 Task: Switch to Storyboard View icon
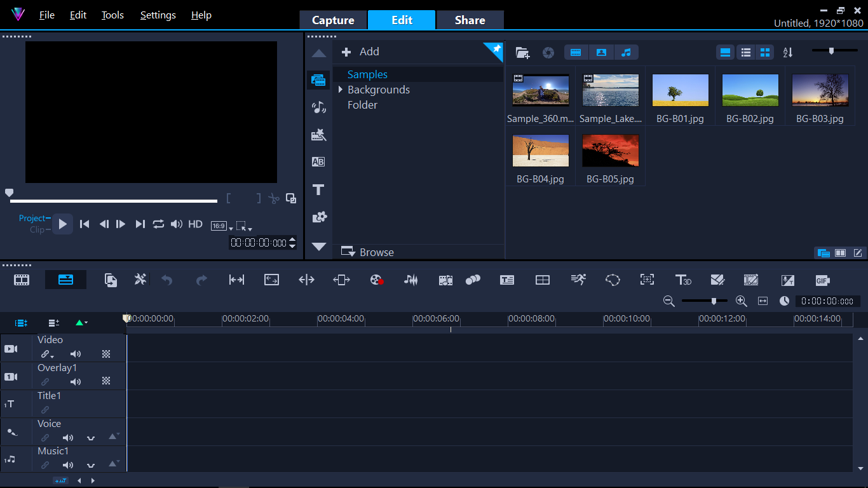[x=22, y=280]
